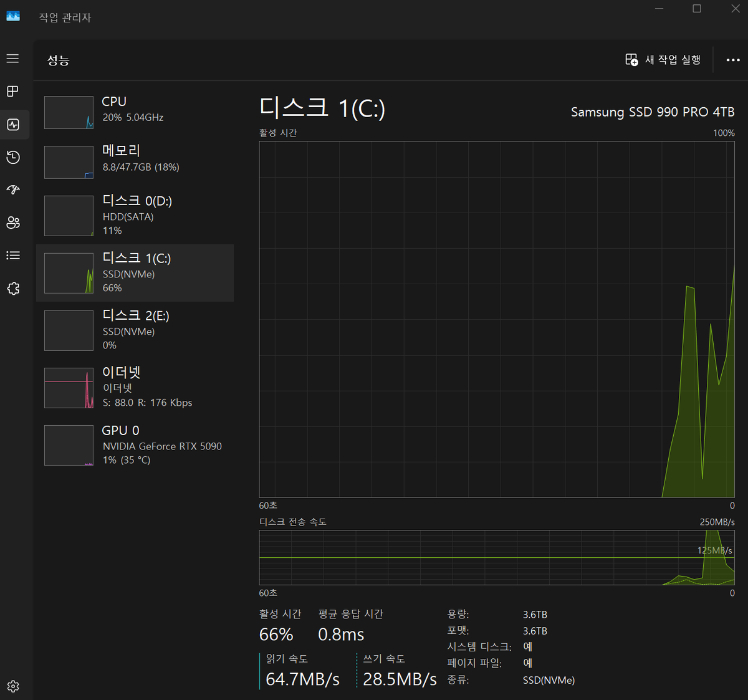The height and width of the screenshot is (700, 748).
Task: Select the 메모리 performance entry
Action: click(x=135, y=162)
